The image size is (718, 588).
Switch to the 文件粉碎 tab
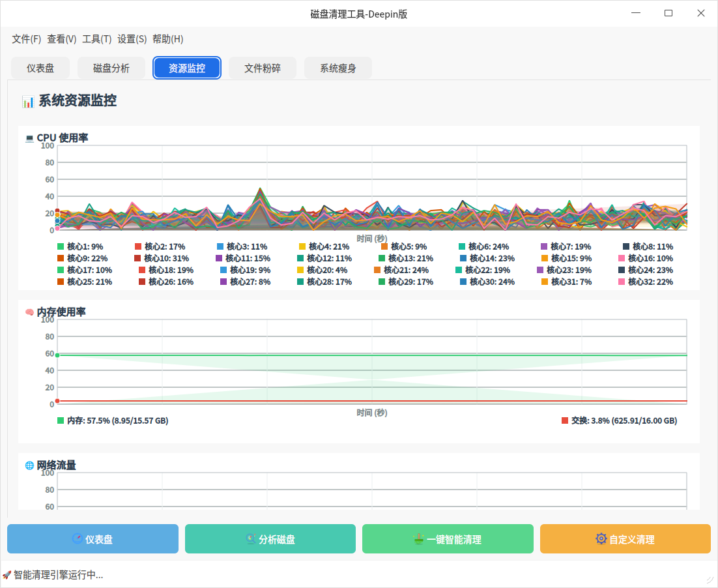[x=263, y=68]
